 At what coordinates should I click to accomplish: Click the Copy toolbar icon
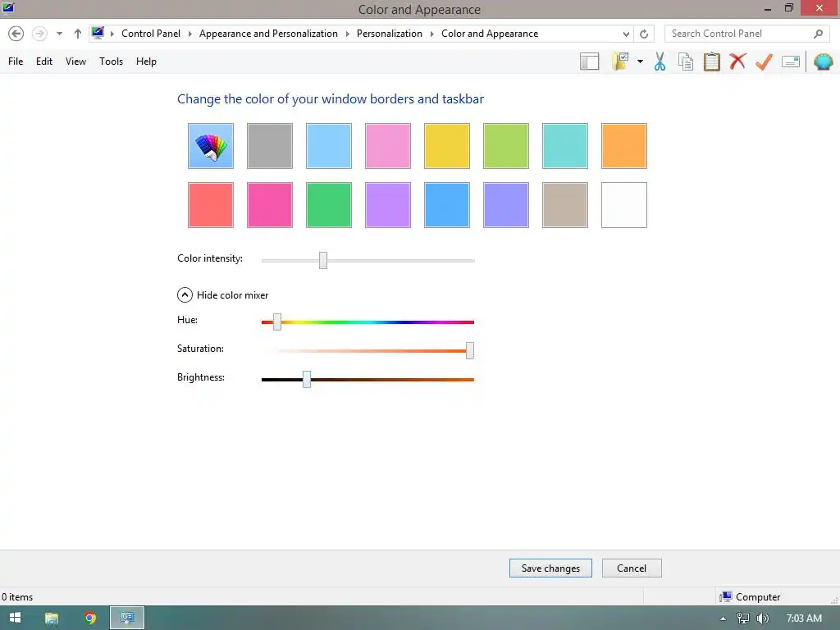(686, 62)
